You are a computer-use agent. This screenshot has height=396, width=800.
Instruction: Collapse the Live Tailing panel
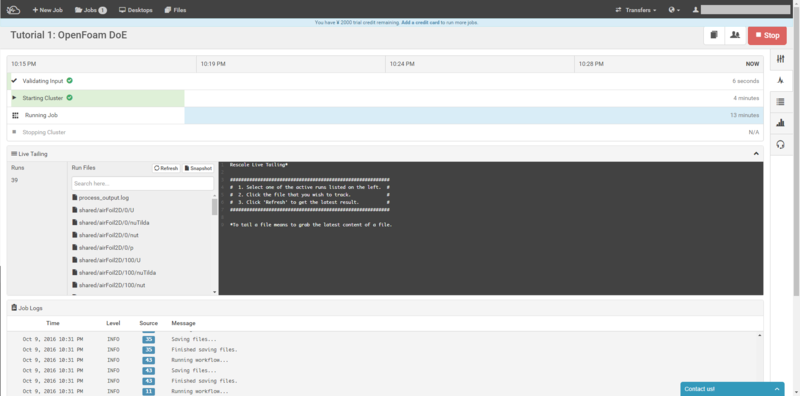[756, 154]
